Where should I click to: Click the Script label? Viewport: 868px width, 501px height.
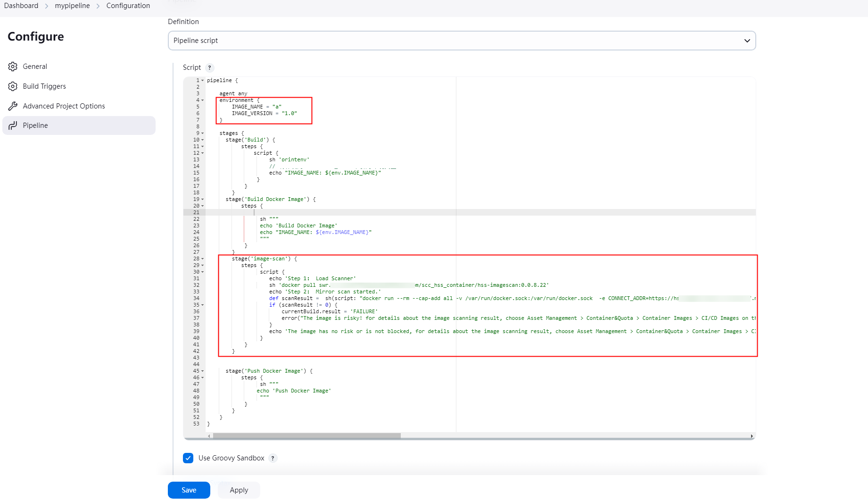tap(192, 68)
